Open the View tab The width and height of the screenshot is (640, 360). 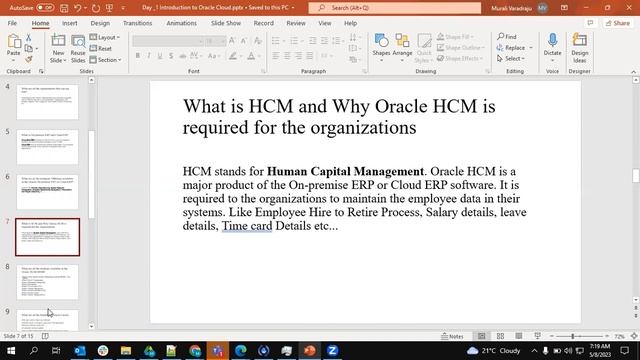(x=324, y=23)
